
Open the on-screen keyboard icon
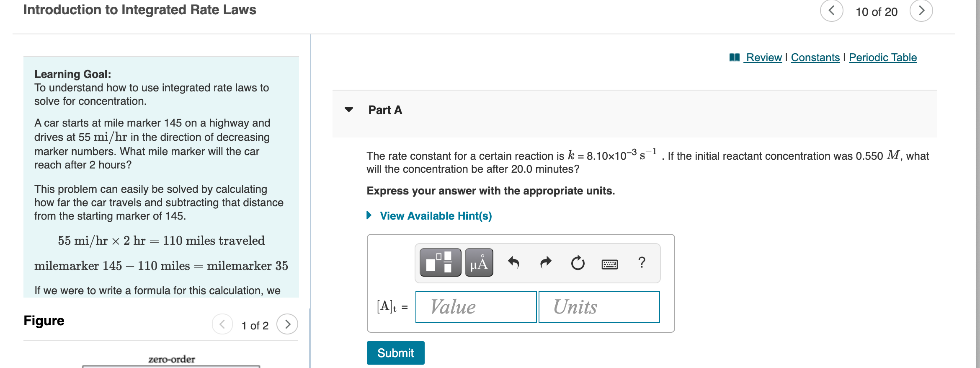[610, 263]
